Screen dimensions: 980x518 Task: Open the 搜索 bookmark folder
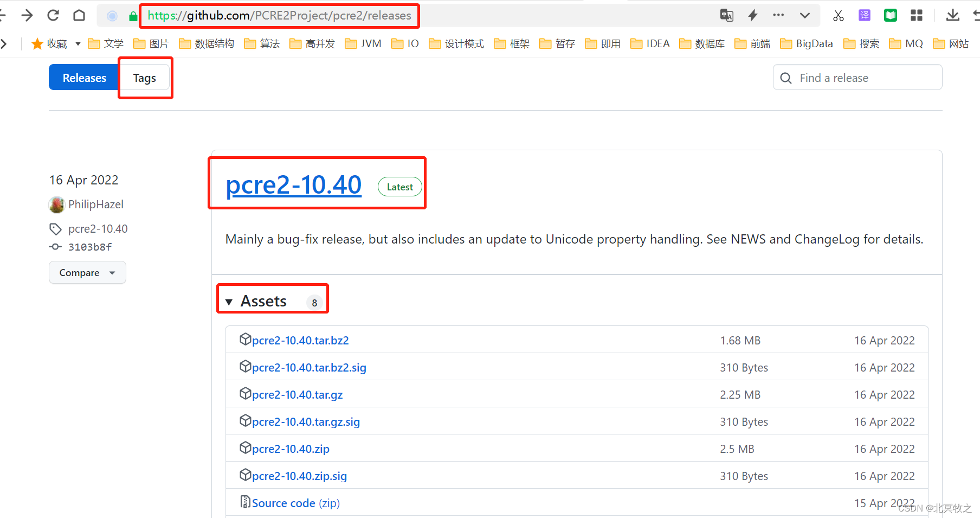point(861,43)
